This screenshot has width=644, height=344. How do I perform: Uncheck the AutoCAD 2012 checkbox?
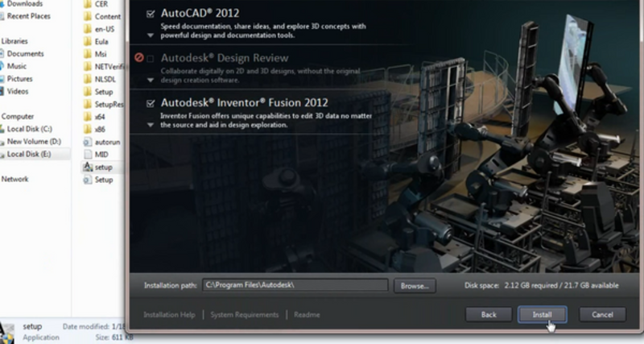(x=151, y=14)
